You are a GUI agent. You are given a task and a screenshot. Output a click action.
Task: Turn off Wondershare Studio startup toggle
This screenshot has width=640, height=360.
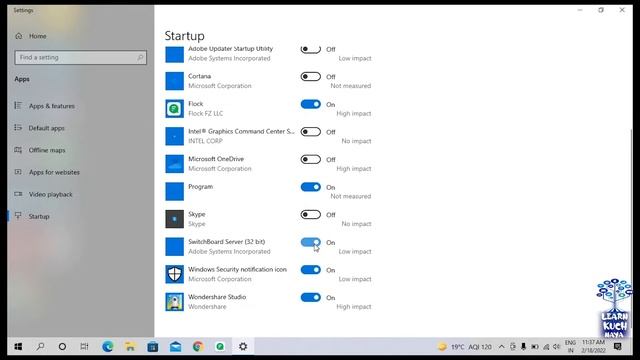(x=311, y=298)
